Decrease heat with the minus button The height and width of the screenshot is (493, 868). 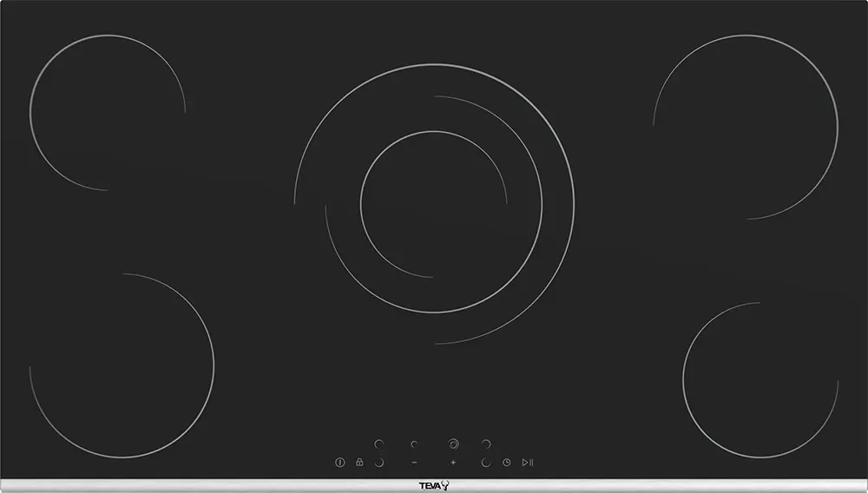pos(415,463)
